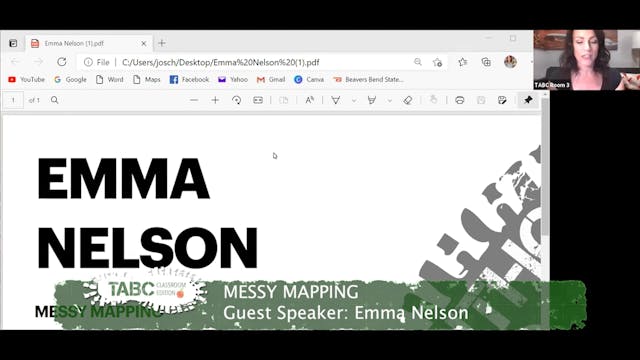
Task: Select the TABC Room 3 video thumbnail
Action: coord(587,60)
